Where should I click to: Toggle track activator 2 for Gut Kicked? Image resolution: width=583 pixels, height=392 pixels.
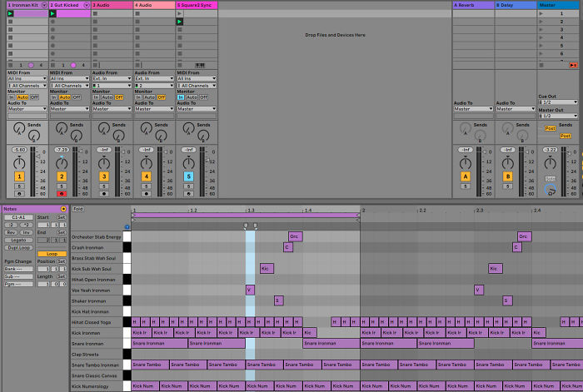point(62,176)
